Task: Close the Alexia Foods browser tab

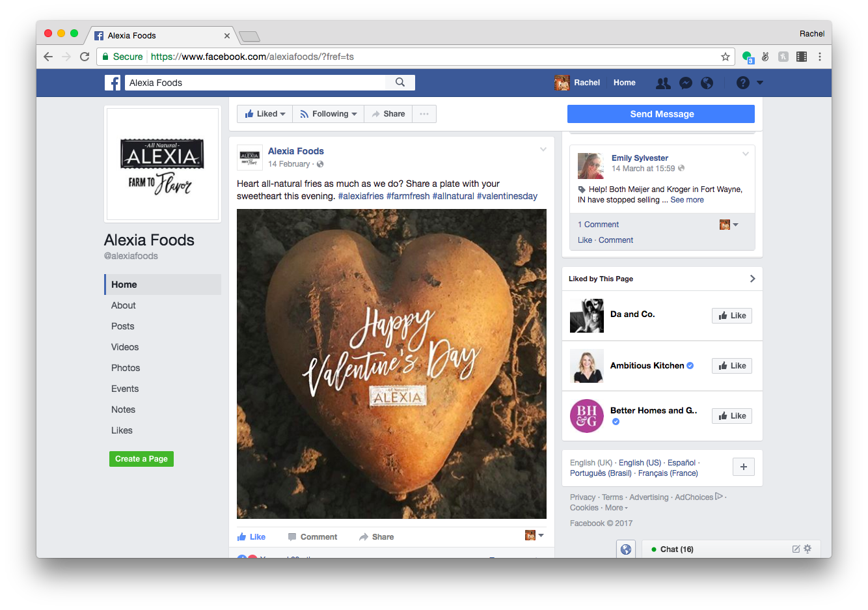Action: point(227,36)
